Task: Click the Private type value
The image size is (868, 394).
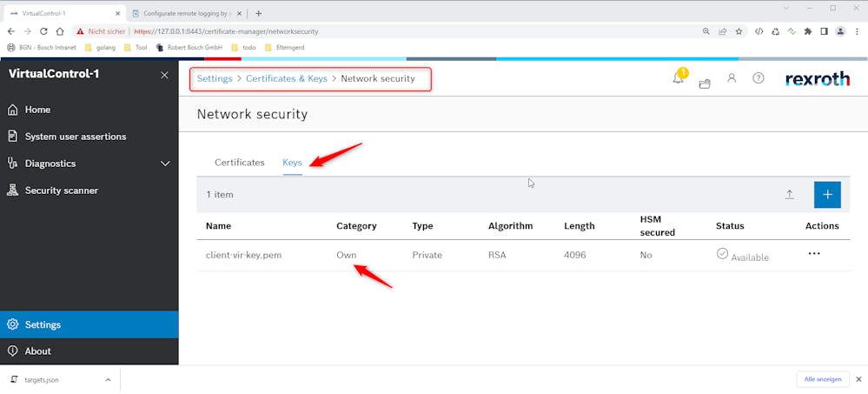Action: pos(427,255)
